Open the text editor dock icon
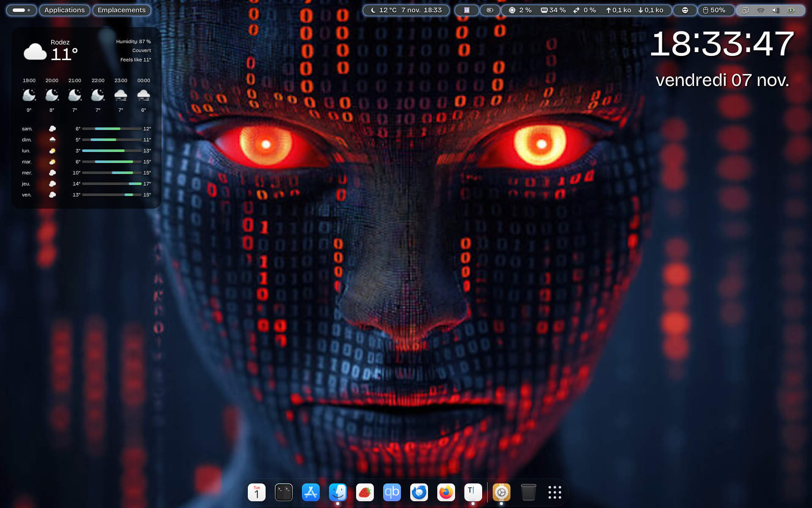This screenshot has width=812, height=508. [x=473, y=492]
